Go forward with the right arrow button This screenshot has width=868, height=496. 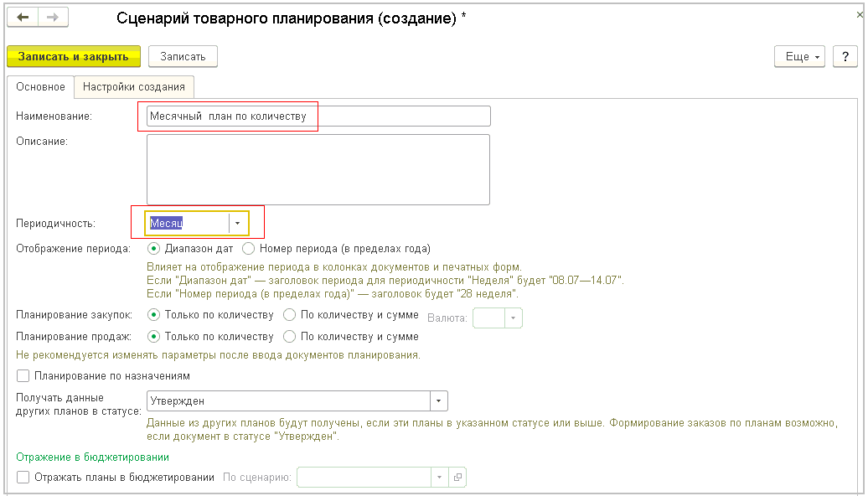53,17
